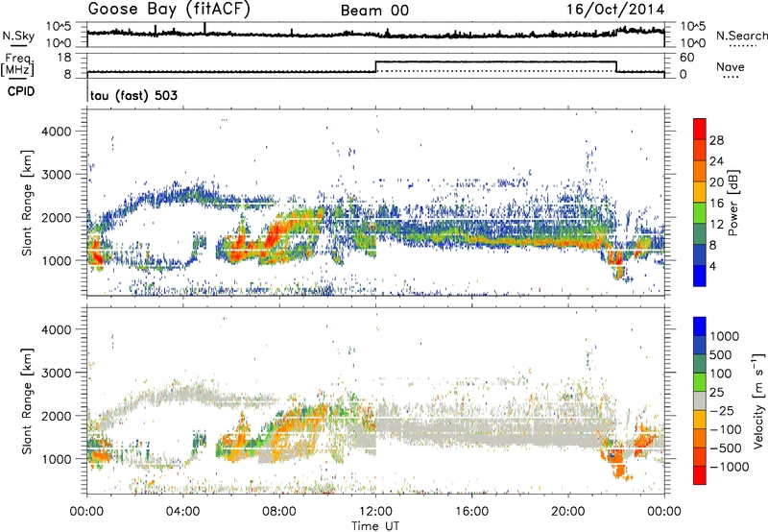This screenshot has height=532, width=768.
Task: Click the 'Beam 00' header label
Action: point(374,11)
